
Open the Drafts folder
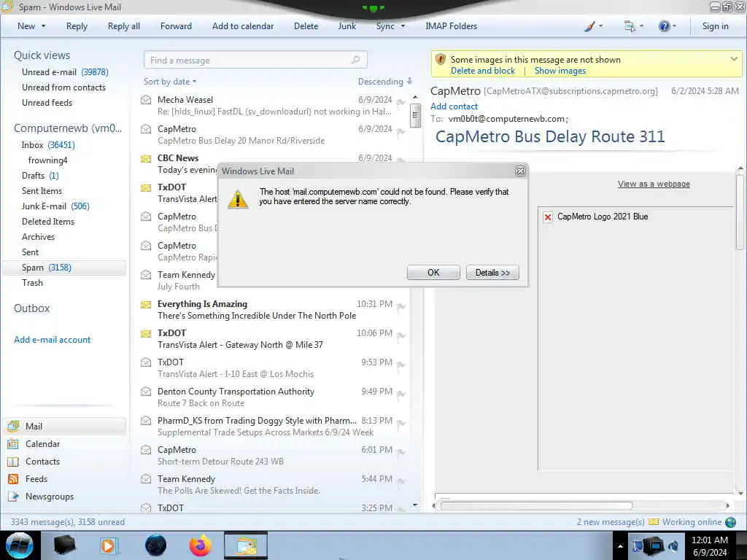pos(40,175)
